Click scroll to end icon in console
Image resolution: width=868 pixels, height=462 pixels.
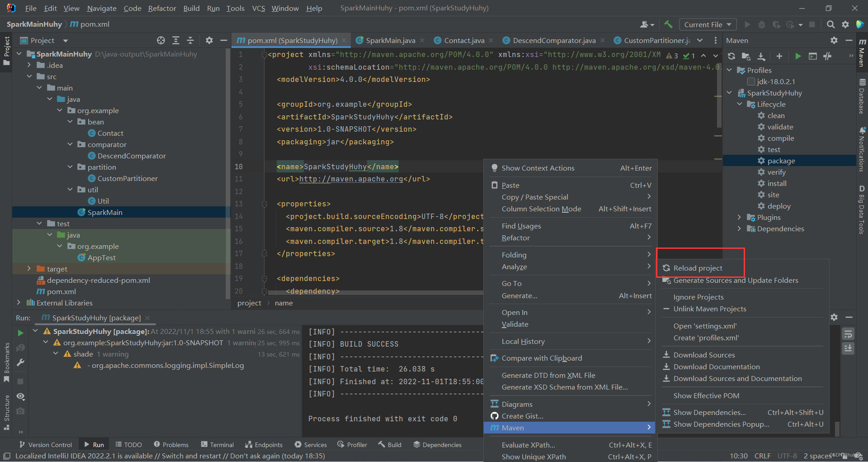click(x=848, y=348)
